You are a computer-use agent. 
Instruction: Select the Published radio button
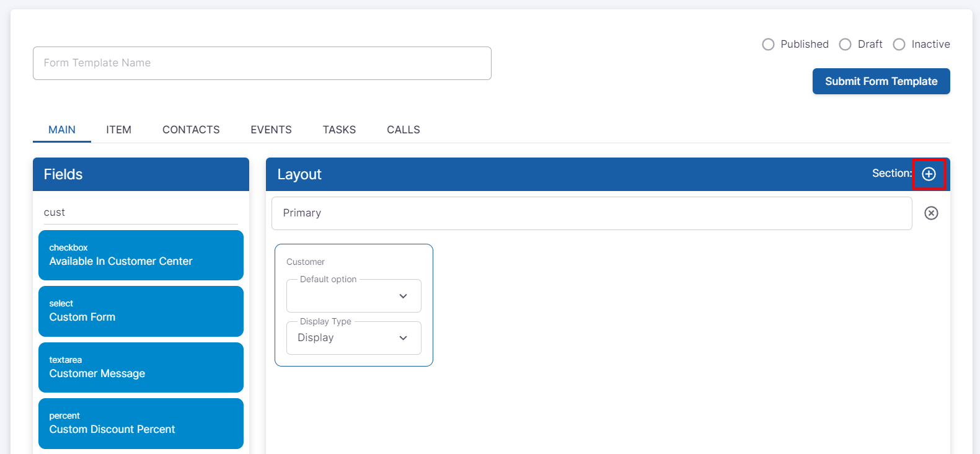(768, 45)
